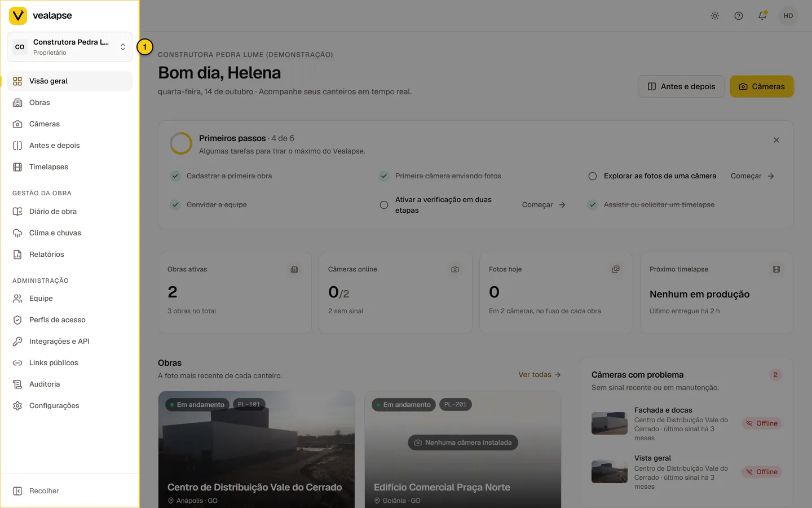
Task: Open Clima e chuvas page
Action: click(69, 233)
